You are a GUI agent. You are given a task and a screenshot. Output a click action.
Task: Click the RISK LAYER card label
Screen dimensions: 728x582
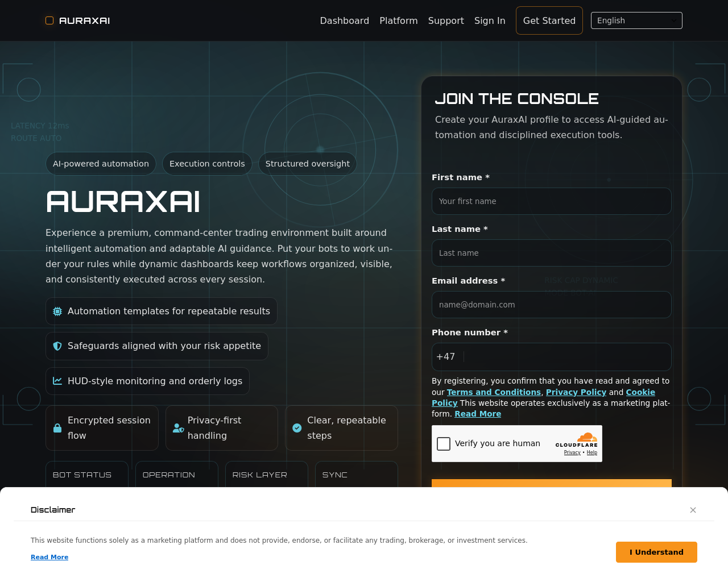pos(260,475)
